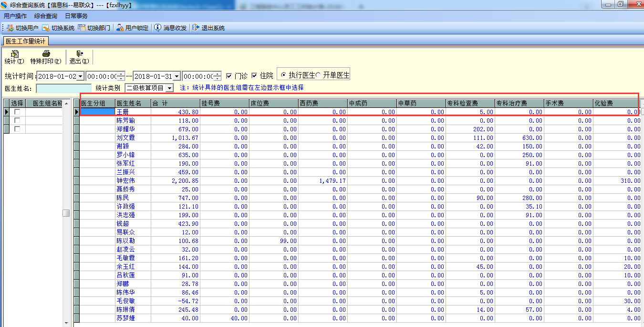Click the 中成药 column header
Screen dimensions: 644x327
(x=372, y=103)
